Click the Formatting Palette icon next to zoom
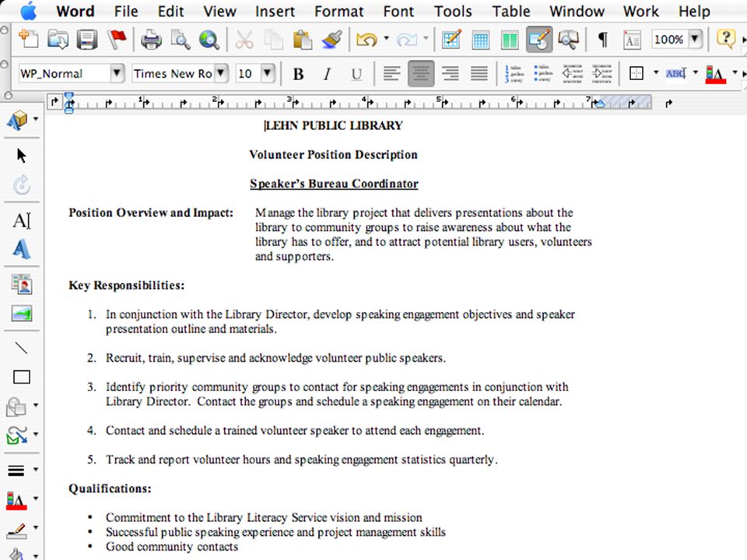This screenshot has width=747, height=560. (x=632, y=39)
